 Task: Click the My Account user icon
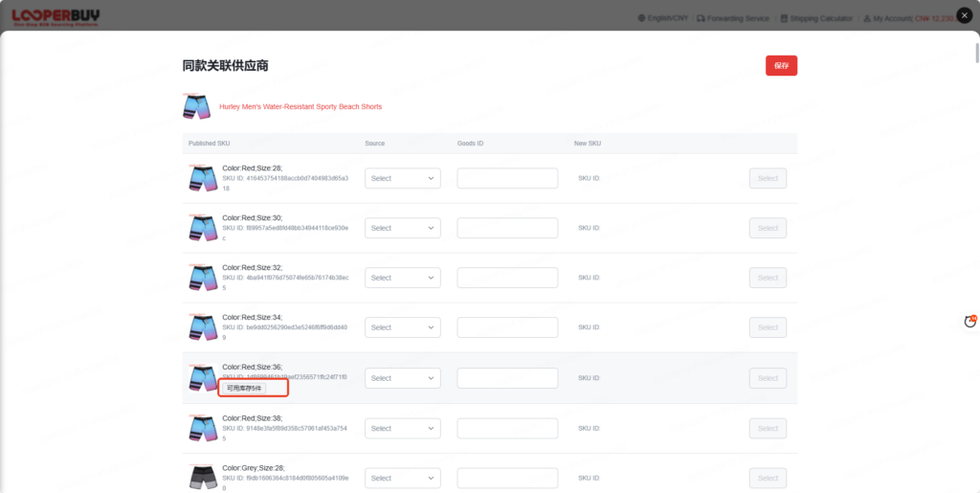tap(865, 18)
